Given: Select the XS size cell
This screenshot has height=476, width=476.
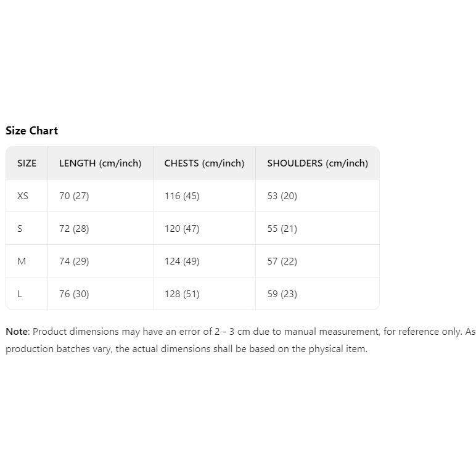Looking at the screenshot, I should coord(23,196).
